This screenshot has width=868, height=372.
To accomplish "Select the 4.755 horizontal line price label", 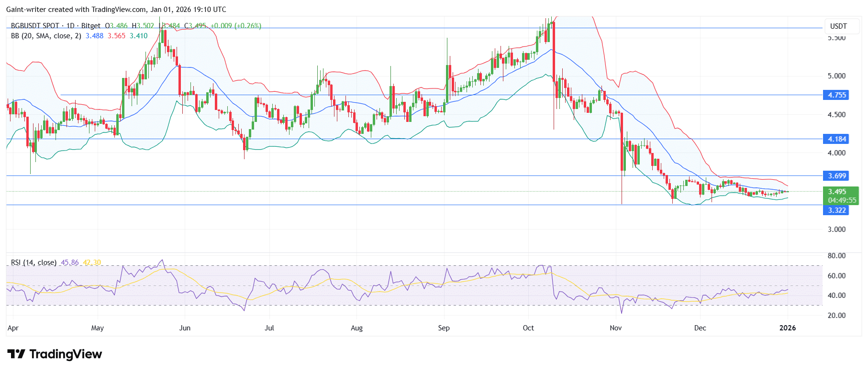I will pyautogui.click(x=837, y=95).
